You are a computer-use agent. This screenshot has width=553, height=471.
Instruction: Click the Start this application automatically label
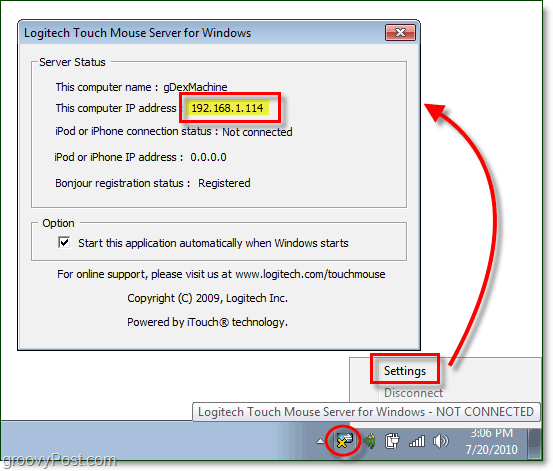pos(213,243)
